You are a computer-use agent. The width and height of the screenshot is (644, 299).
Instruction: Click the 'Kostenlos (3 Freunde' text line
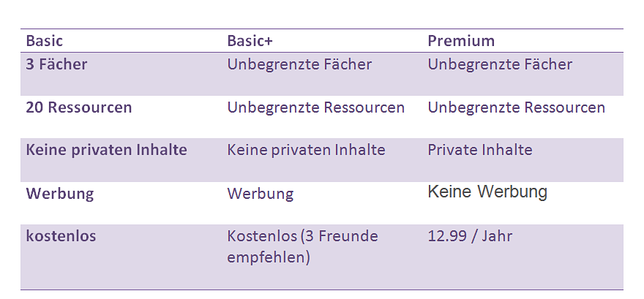click(302, 236)
